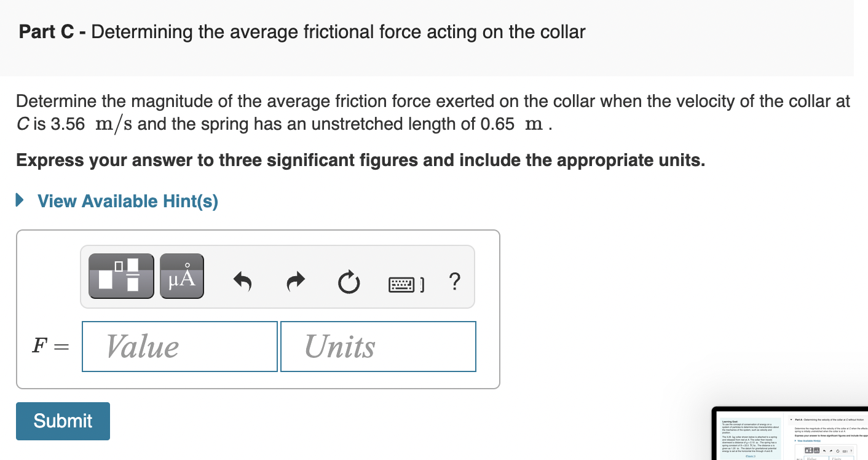Reset the answer with the circular arrow icon
Screen dimensions: 868x460
[x=347, y=282]
